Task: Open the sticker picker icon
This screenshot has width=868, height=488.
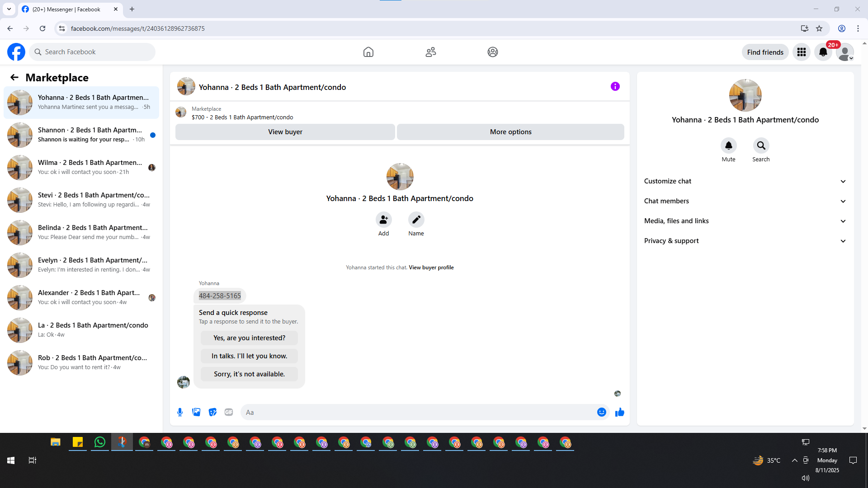Action: (212, 412)
